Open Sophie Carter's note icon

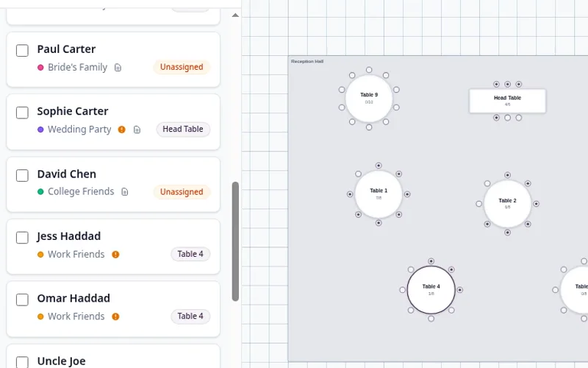pyautogui.click(x=137, y=130)
